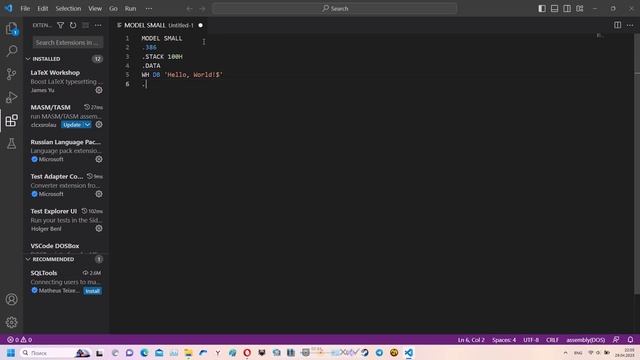640x360 pixels.
Task: Open the title bar overflow menu ellipsis
Action: 149,9
